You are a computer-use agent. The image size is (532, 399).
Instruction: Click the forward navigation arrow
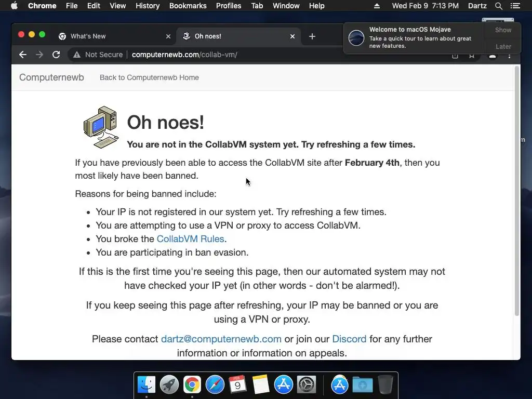pos(39,55)
